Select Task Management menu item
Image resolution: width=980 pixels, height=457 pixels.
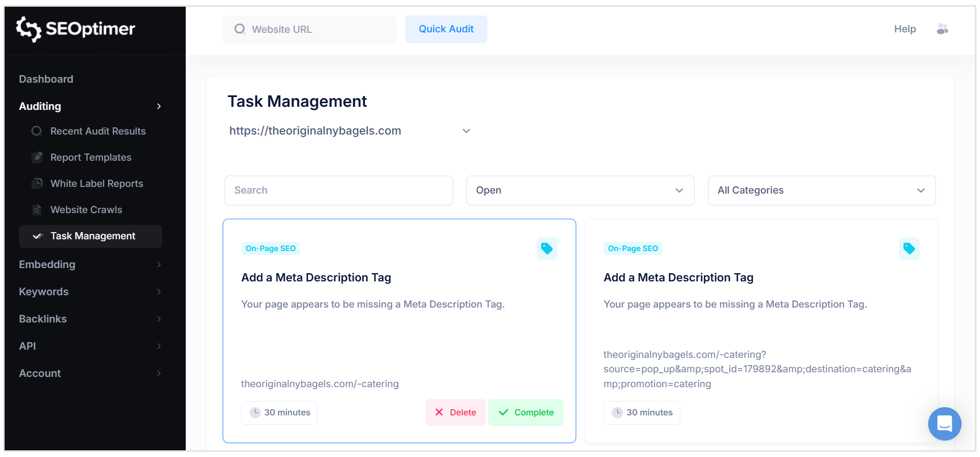[90, 236]
